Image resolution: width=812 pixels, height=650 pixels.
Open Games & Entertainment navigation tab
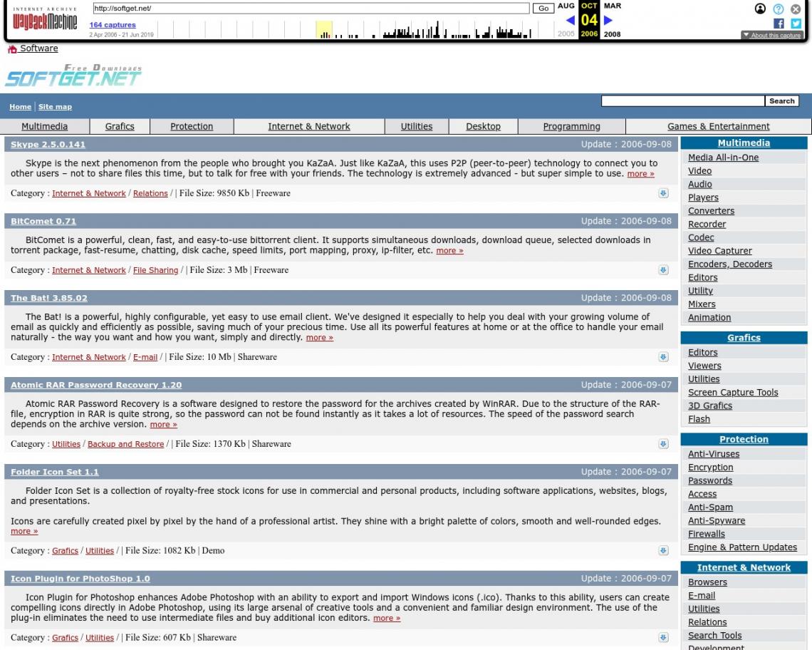[x=718, y=126]
